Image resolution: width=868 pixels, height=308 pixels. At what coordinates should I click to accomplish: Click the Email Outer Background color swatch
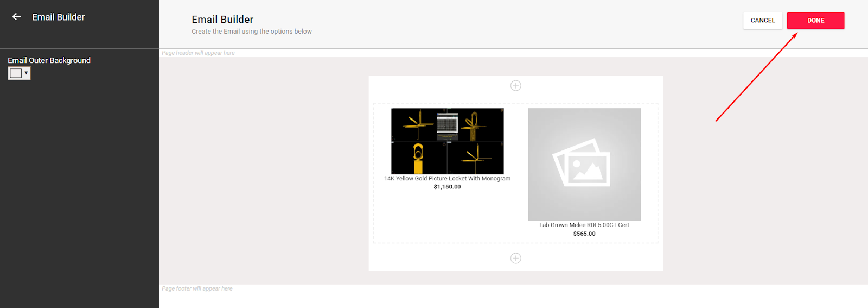coord(16,73)
